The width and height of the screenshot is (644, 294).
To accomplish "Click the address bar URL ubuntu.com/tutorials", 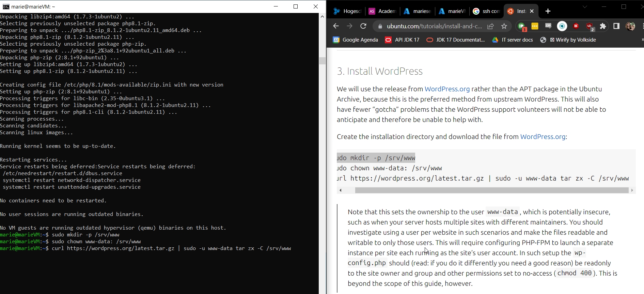I will click(434, 26).
